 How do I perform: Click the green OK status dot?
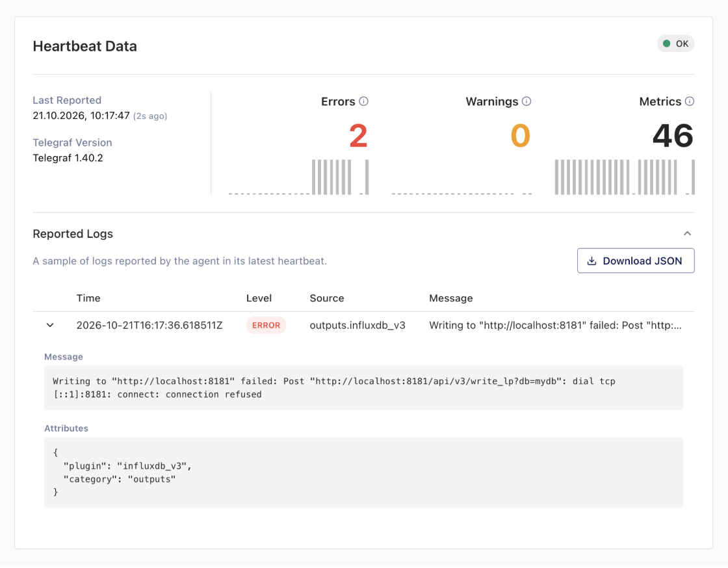tap(666, 44)
